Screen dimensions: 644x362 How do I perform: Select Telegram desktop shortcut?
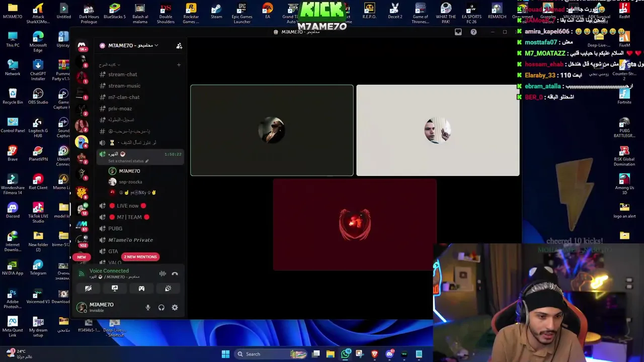[38, 268]
